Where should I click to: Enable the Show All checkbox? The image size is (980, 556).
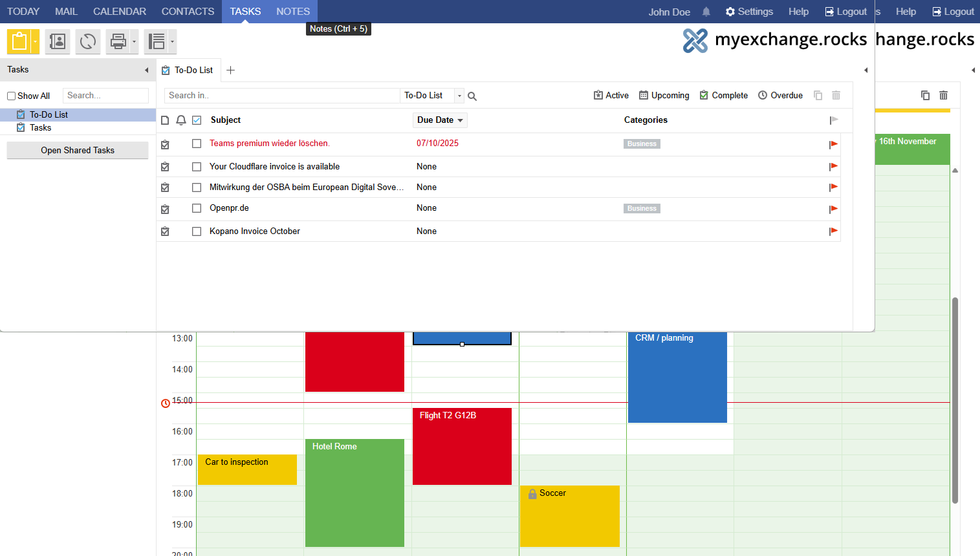pos(12,96)
